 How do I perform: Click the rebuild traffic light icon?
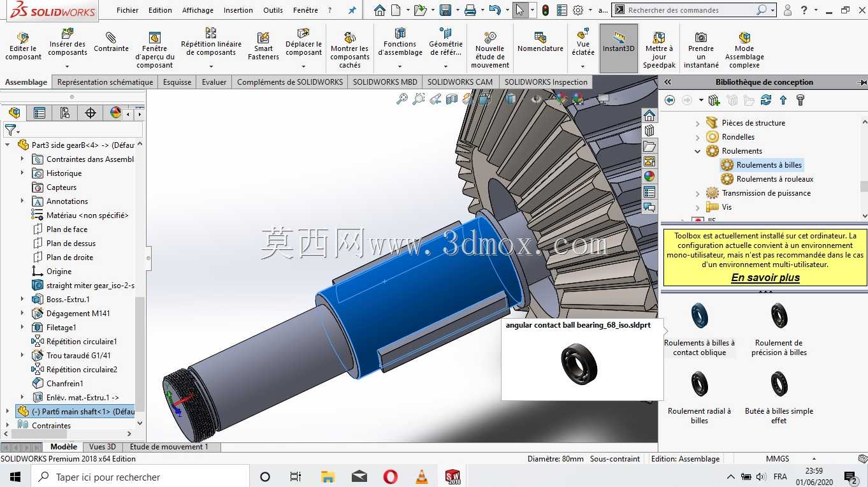point(545,10)
